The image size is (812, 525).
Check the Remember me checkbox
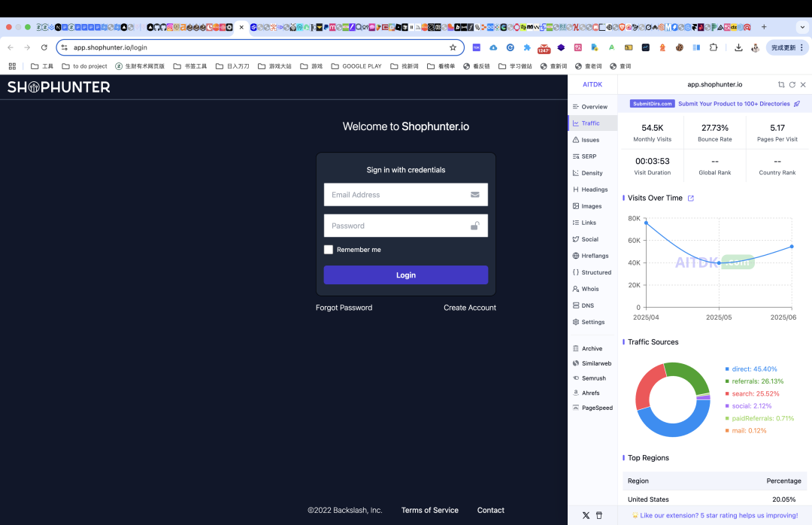tap(329, 249)
